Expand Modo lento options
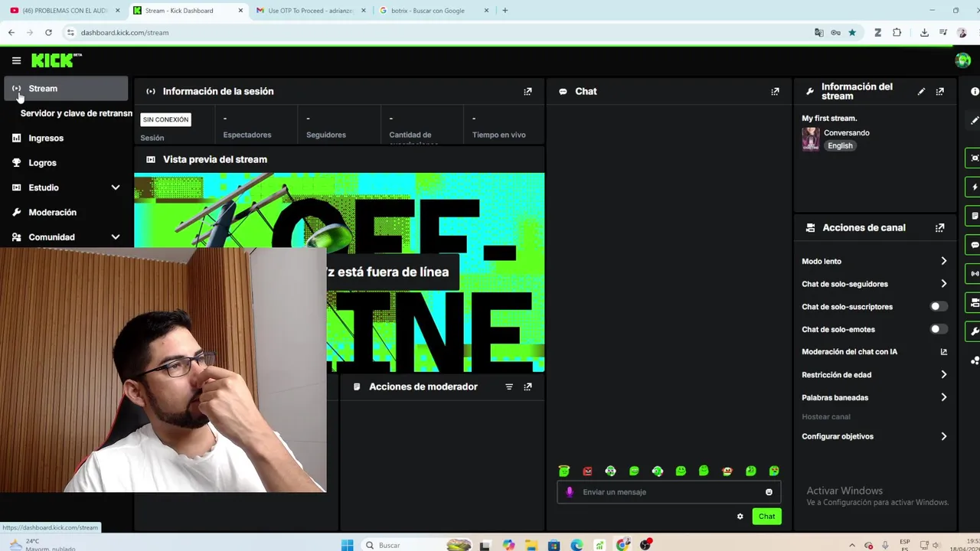 pos(943,261)
